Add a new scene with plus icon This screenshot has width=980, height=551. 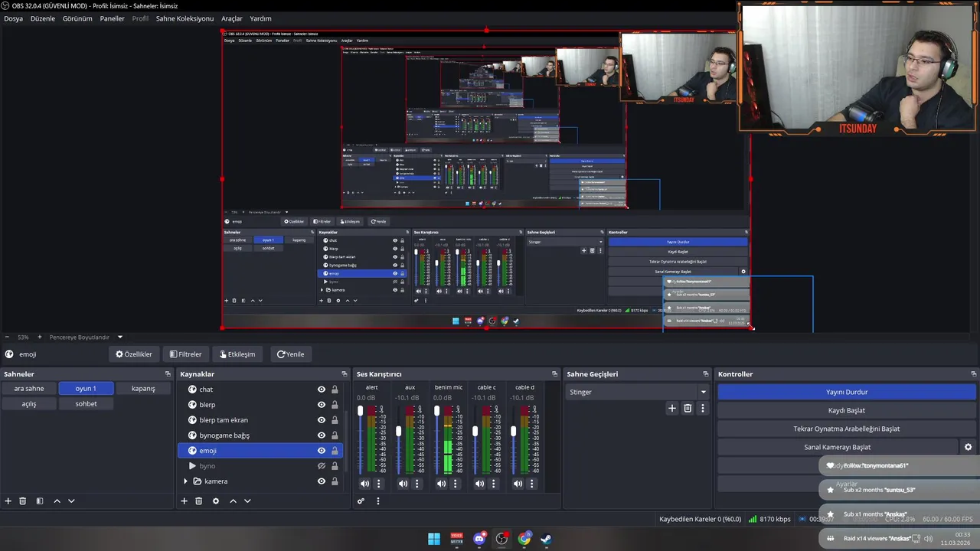[x=8, y=501]
